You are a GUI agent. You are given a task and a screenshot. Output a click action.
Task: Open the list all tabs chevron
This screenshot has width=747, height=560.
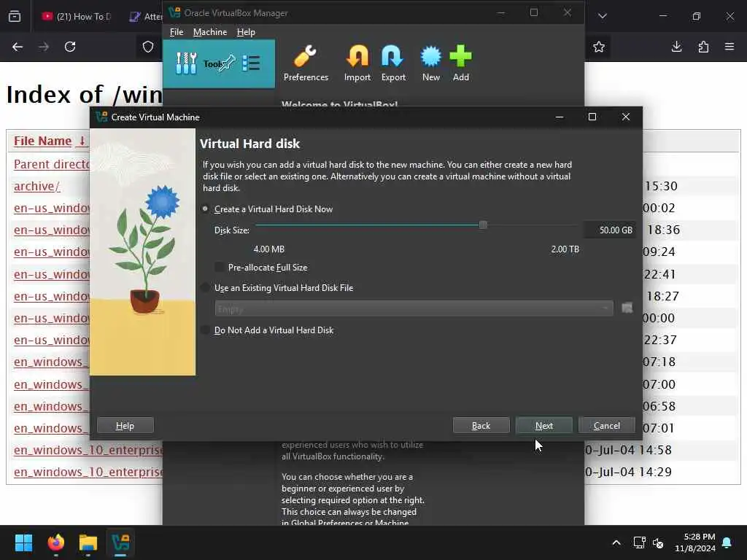coord(603,16)
